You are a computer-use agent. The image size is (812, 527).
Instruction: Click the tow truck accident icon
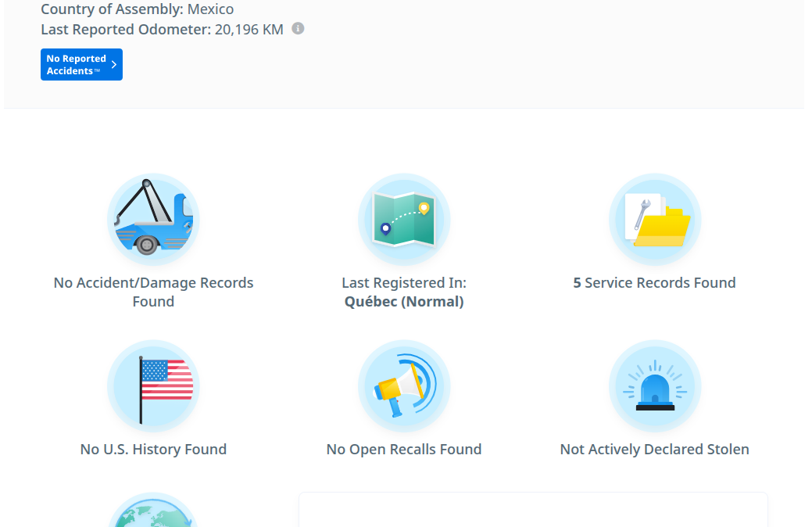click(x=153, y=220)
